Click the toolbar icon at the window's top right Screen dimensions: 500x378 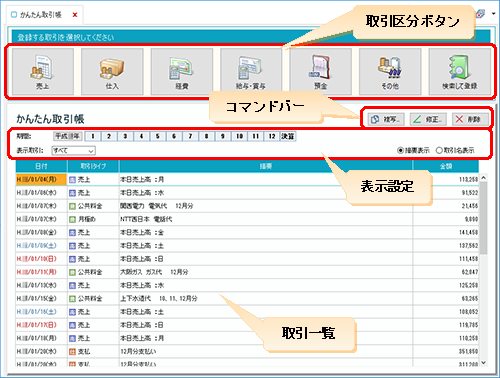click(480, 14)
